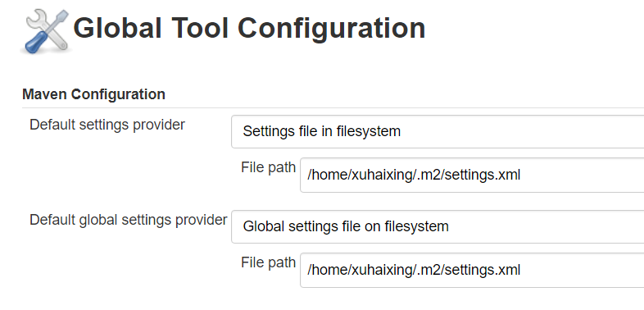Click the wrench and screwdriver tools icon
The width and height of the screenshot is (644, 310).
click(46, 31)
